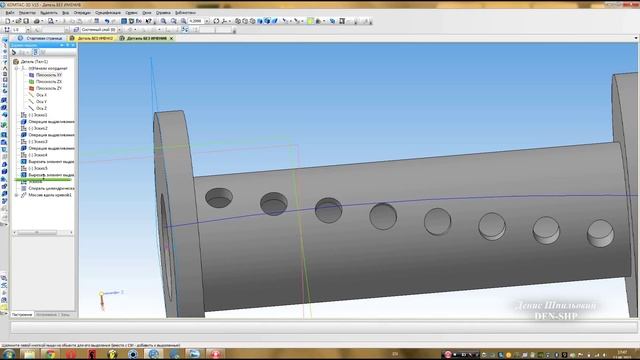Click the first hole on the cylinder
The image size is (640, 360).
pos(219,198)
